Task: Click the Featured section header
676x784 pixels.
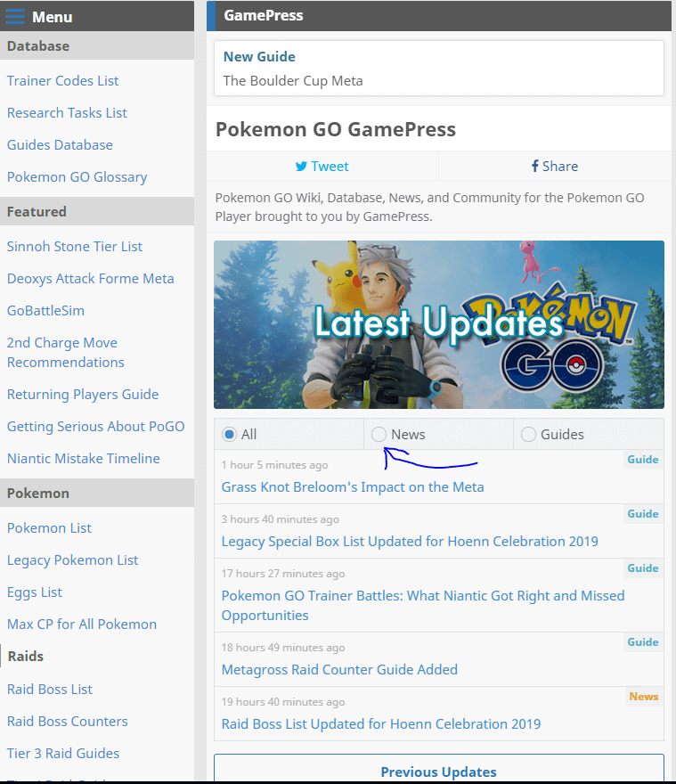Action: coord(97,211)
